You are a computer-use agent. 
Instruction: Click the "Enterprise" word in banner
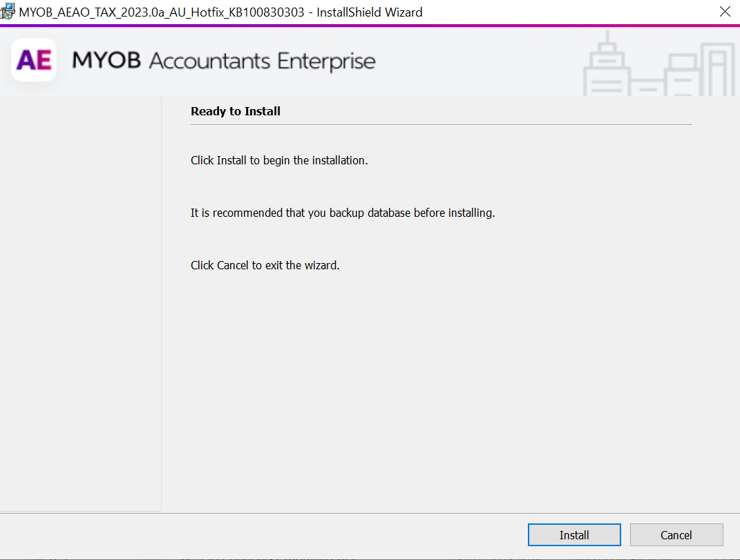pyautogui.click(x=326, y=61)
